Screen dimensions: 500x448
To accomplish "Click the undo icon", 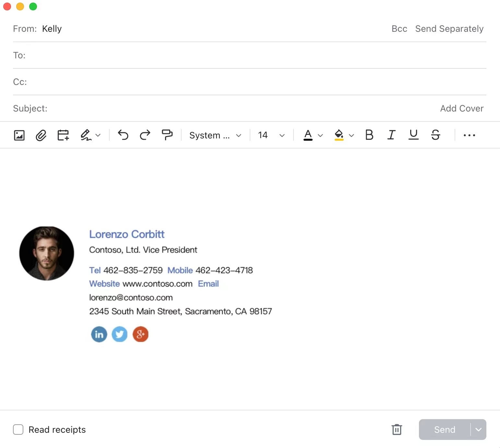I will click(x=123, y=135).
